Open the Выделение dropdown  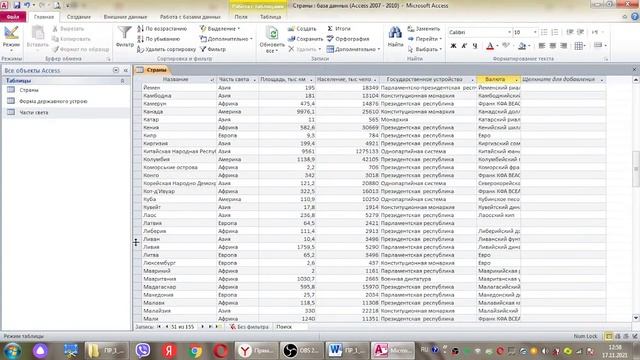pos(220,29)
